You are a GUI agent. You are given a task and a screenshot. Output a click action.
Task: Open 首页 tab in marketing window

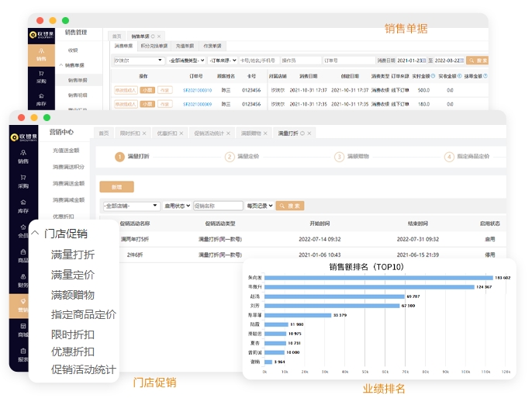pos(104,133)
